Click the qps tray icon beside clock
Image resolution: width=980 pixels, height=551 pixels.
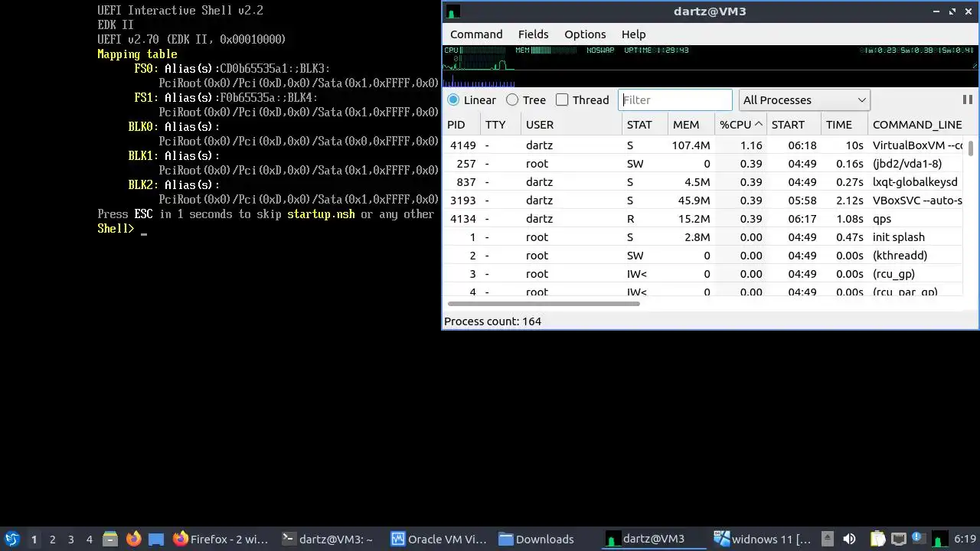[939, 540]
